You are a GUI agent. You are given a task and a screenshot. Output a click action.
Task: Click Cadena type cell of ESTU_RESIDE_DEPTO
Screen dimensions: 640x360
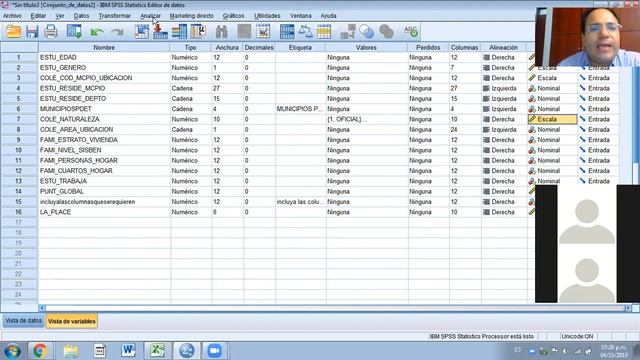191,98
